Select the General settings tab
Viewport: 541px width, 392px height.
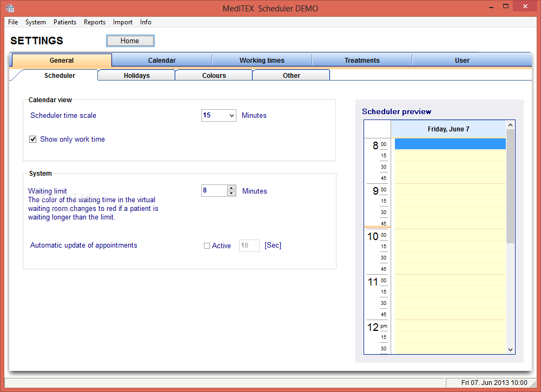click(62, 61)
